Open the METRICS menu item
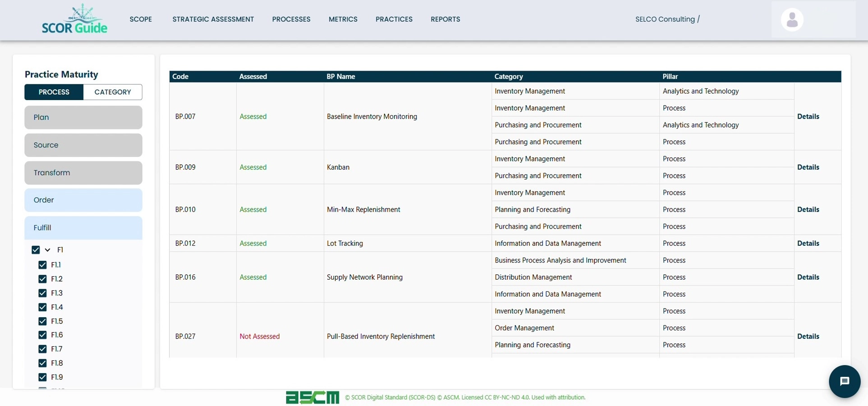868x406 pixels. (x=343, y=19)
